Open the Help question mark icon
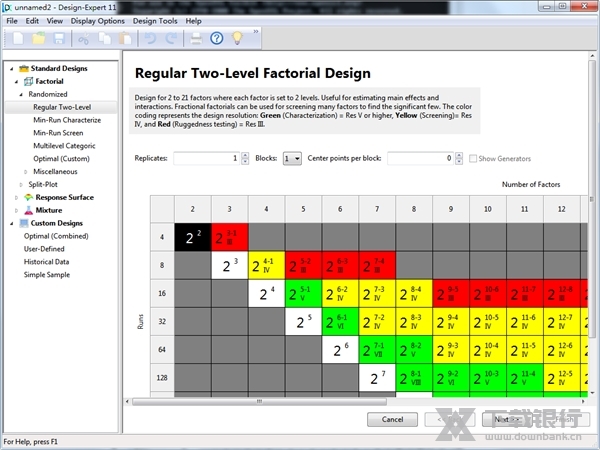 (217, 38)
